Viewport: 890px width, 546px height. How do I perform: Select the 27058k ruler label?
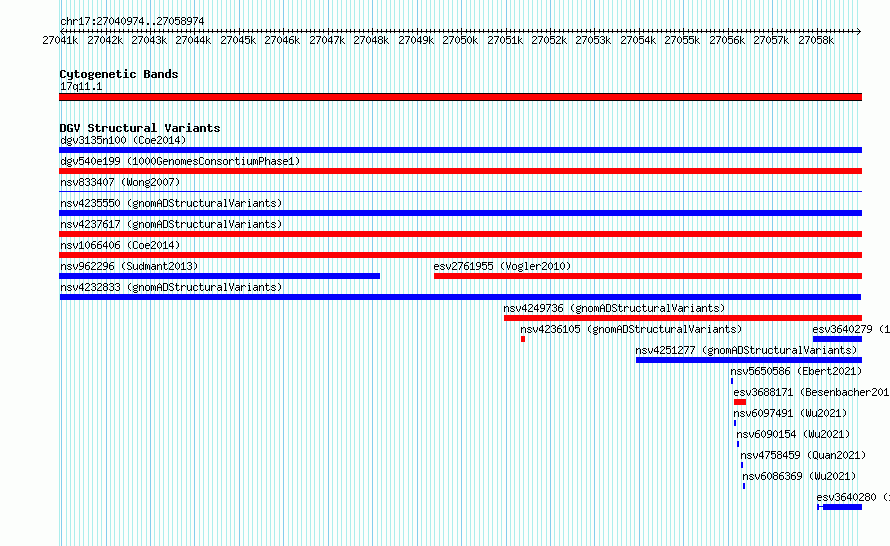click(x=816, y=40)
